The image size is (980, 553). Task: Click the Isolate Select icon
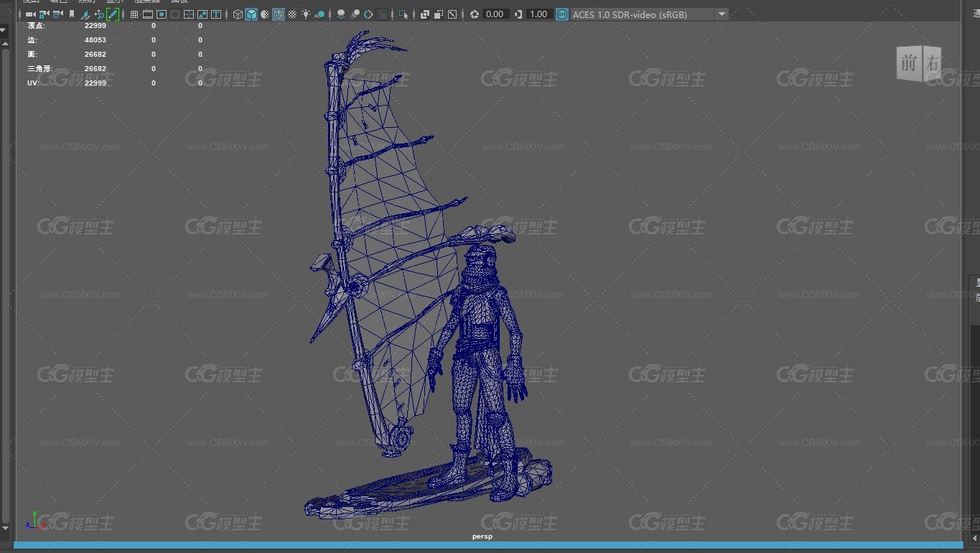(x=403, y=14)
